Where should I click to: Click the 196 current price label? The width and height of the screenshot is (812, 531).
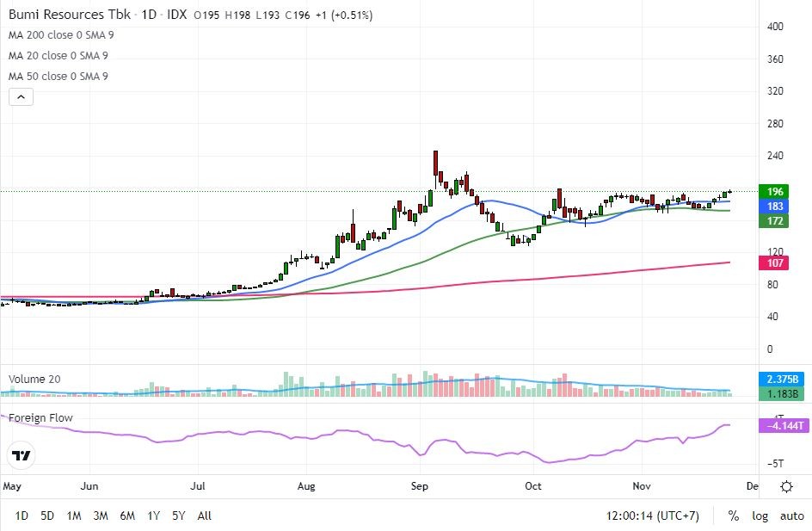tap(773, 192)
